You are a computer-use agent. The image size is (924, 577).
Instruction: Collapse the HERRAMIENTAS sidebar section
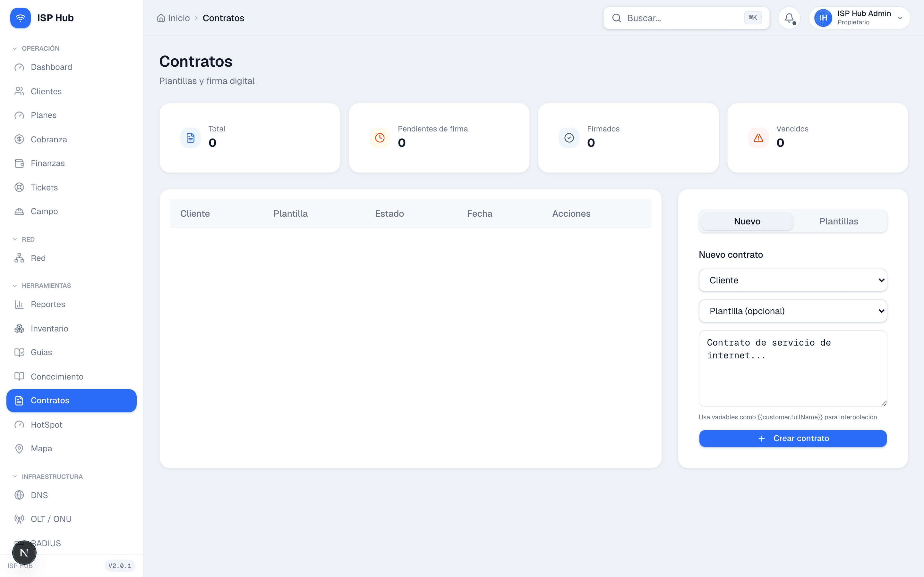pyautogui.click(x=42, y=285)
